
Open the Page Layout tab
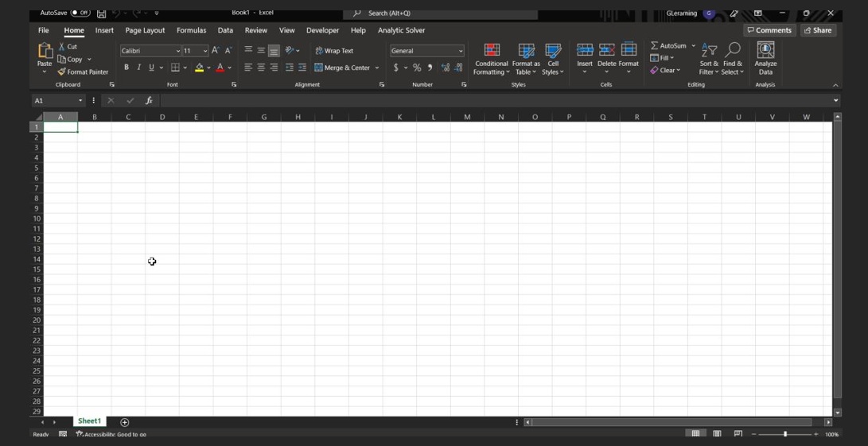(x=145, y=30)
